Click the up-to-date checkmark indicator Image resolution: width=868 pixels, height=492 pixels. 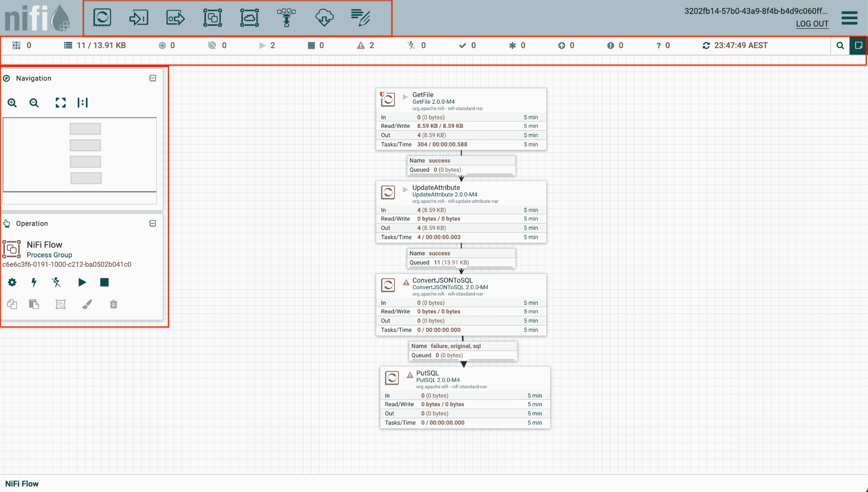(462, 45)
